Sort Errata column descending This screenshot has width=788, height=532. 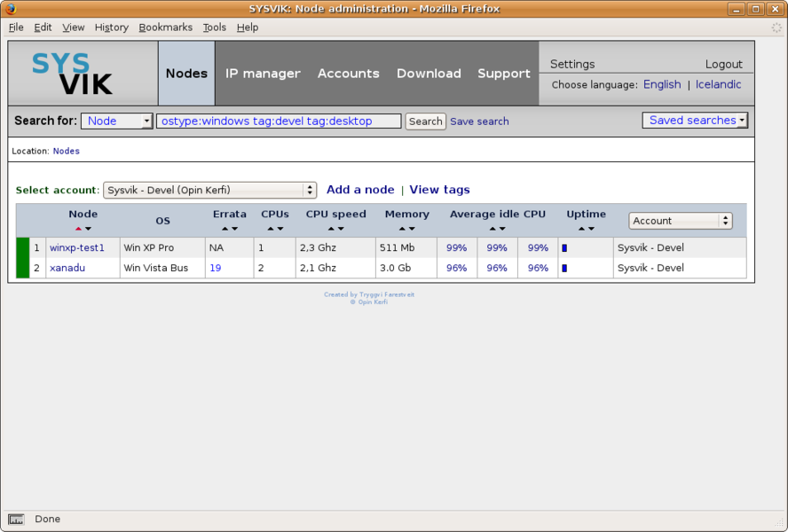click(234, 229)
